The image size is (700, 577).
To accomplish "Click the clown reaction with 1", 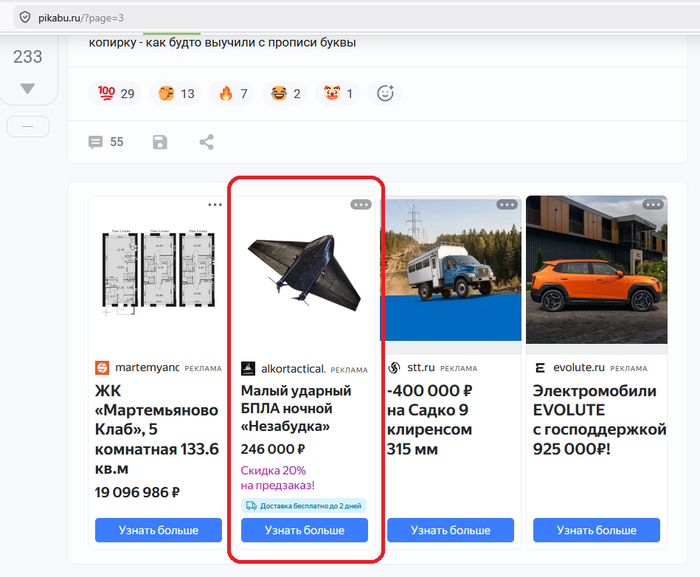I will click(x=338, y=93).
